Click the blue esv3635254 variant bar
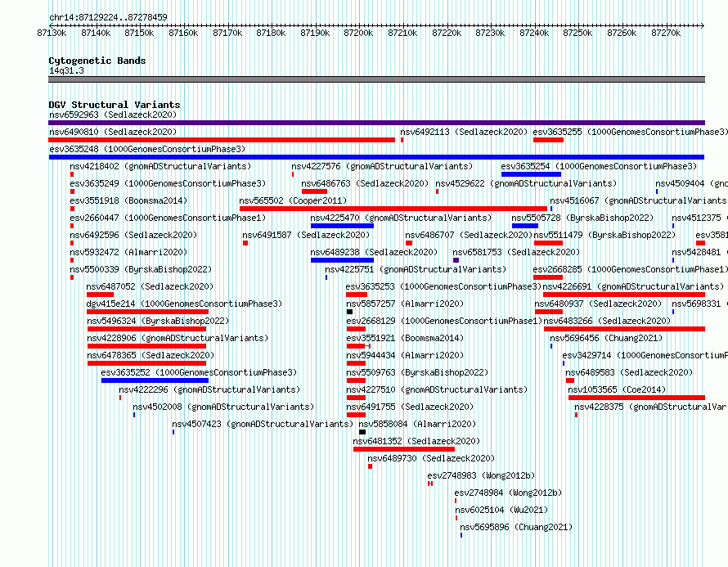Screen dimensions: 728x567 (x=531, y=174)
